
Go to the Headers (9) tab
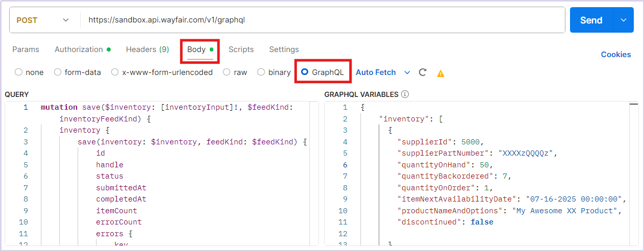(147, 49)
